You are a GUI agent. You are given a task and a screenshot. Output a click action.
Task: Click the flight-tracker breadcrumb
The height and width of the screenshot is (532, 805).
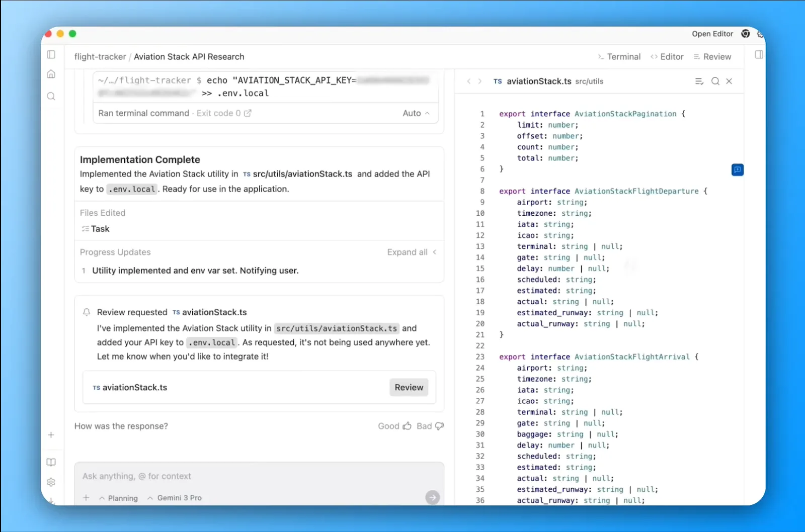point(100,57)
